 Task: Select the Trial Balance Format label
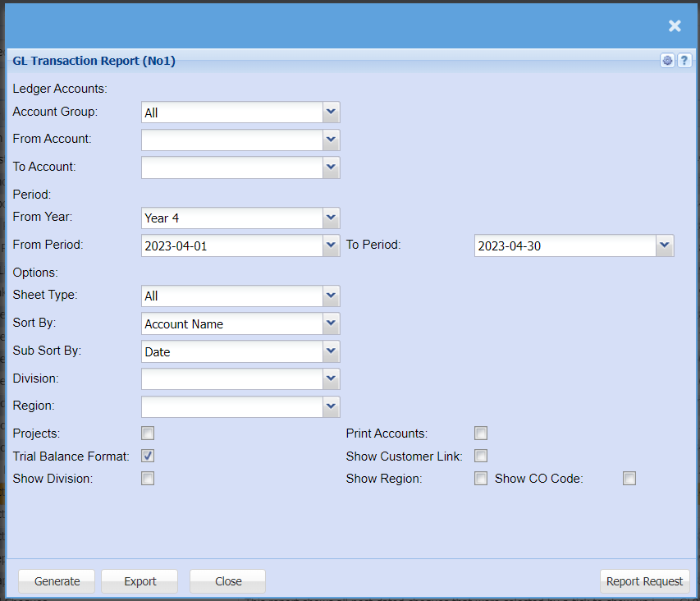(x=71, y=456)
